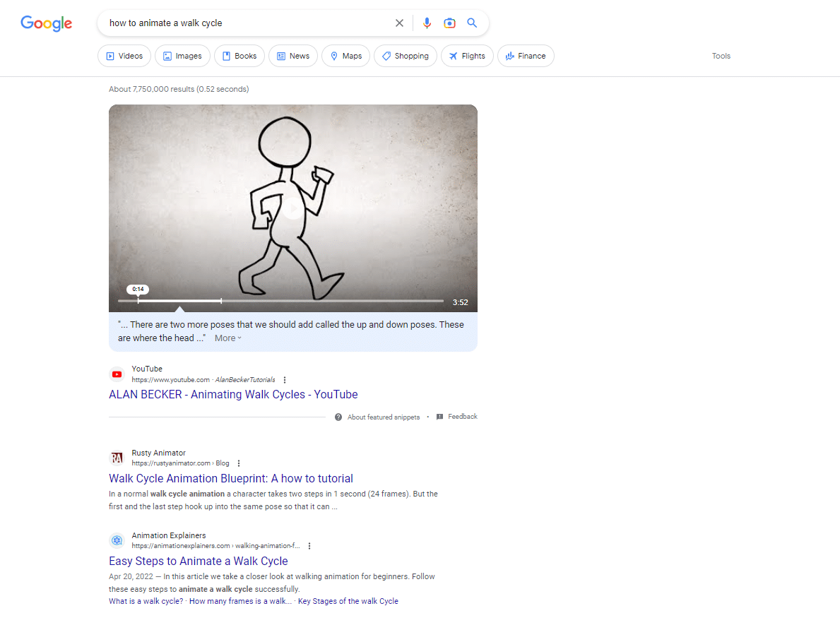Image resolution: width=840 pixels, height=630 pixels.
Task: Switch to the Finance filter
Action: click(x=526, y=56)
